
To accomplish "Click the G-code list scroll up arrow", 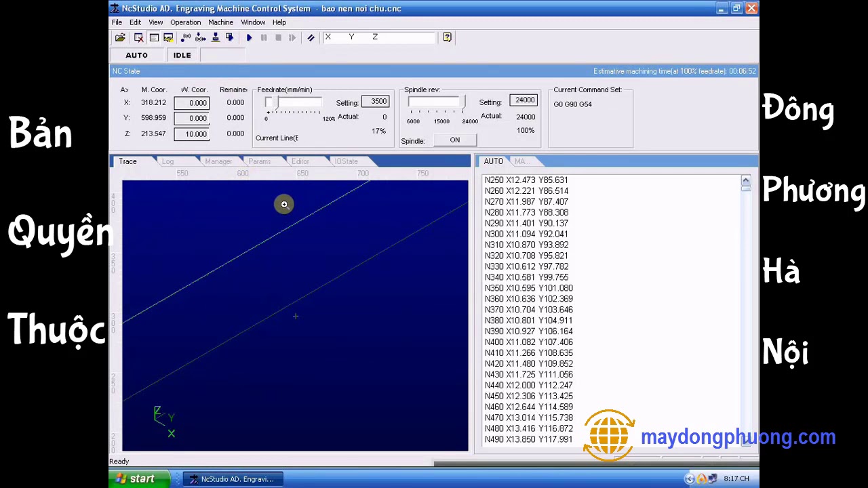I will click(x=746, y=180).
